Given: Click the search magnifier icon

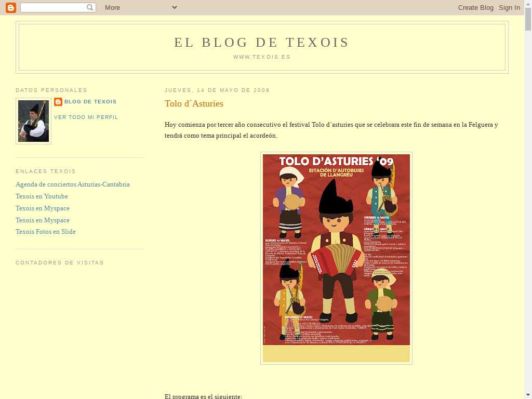Looking at the screenshot, I should (x=90, y=7).
